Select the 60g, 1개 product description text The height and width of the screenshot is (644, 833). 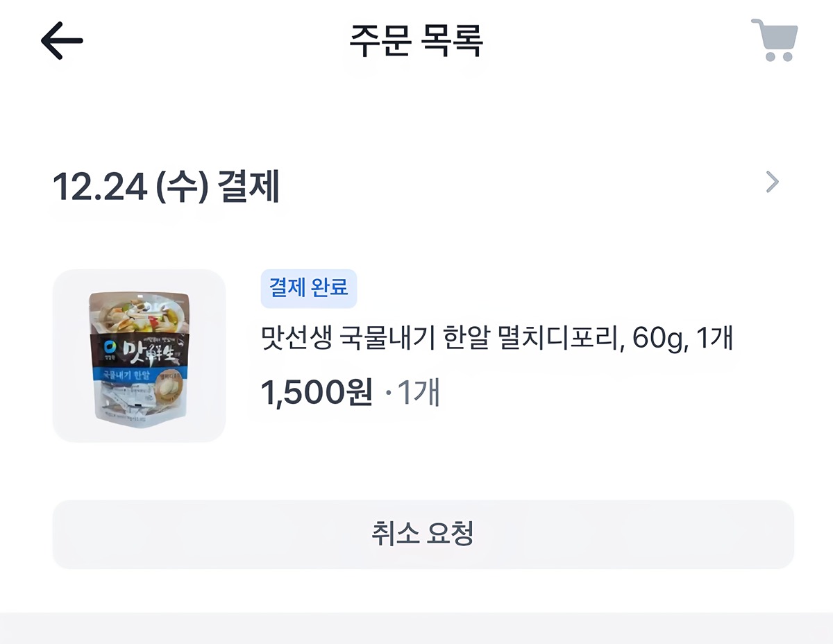point(683,340)
